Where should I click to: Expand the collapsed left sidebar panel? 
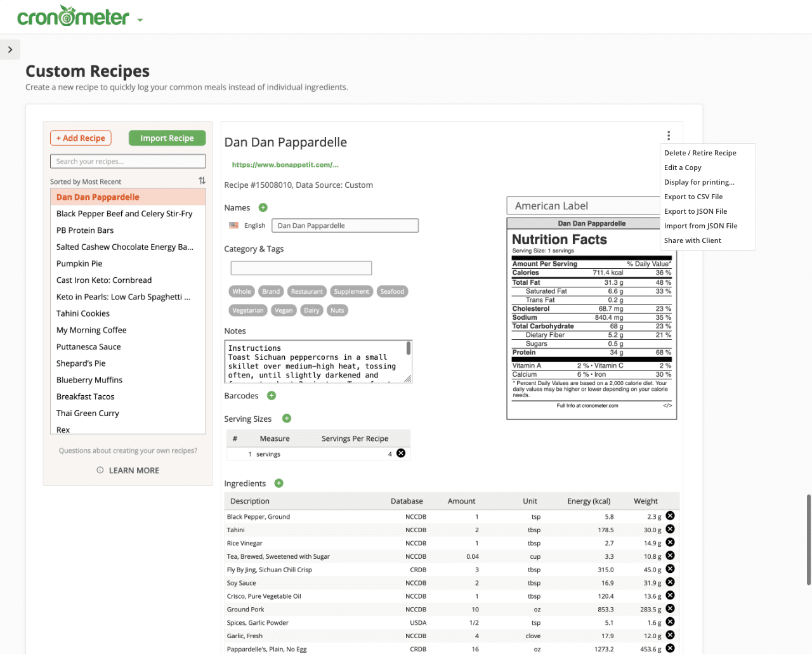click(x=10, y=49)
